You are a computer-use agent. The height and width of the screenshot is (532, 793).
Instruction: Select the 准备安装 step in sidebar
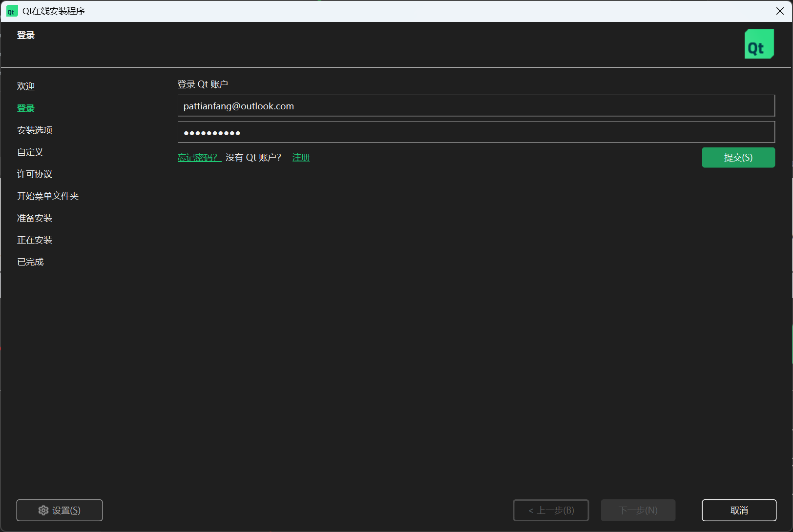(x=35, y=218)
